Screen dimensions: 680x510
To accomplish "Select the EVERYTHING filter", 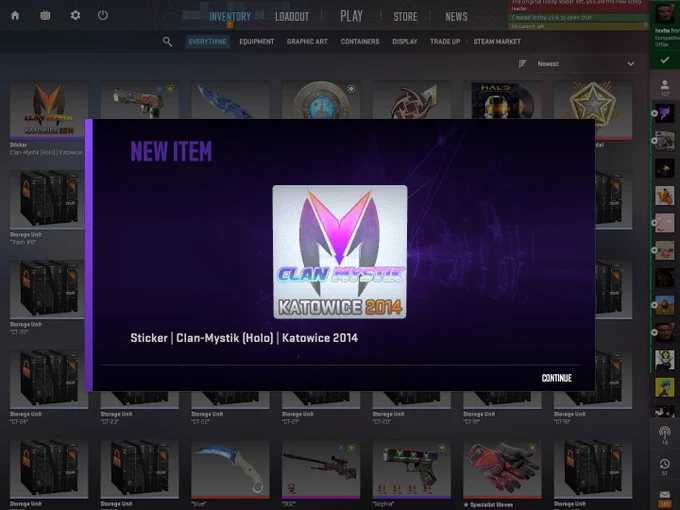I will pyautogui.click(x=207, y=42).
